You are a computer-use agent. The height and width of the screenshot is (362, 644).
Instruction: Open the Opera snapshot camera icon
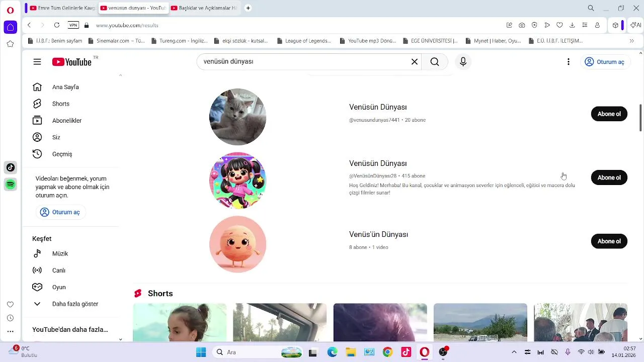coord(522,25)
